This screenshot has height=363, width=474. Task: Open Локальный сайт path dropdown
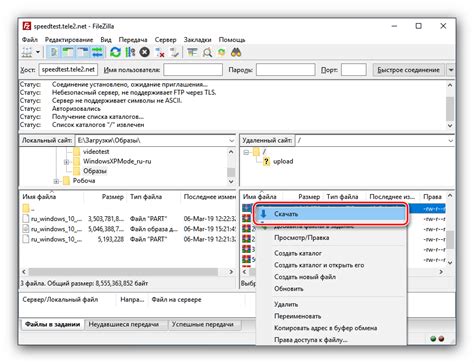click(231, 140)
